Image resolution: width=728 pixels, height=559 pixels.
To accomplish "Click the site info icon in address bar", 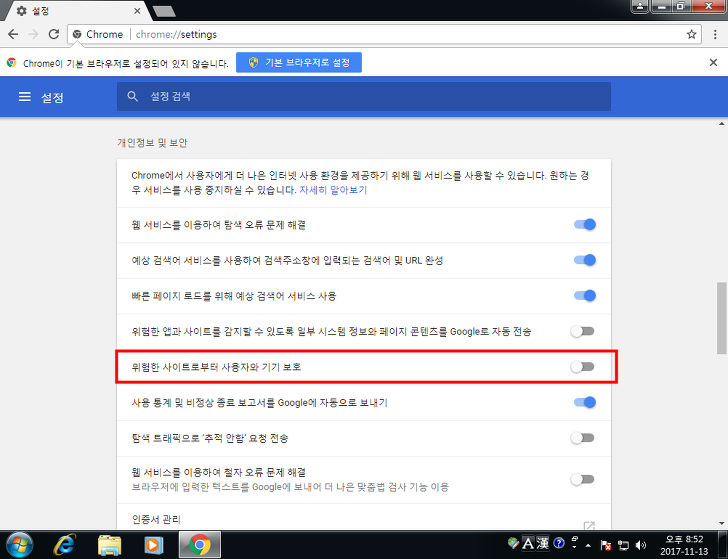I will point(78,34).
